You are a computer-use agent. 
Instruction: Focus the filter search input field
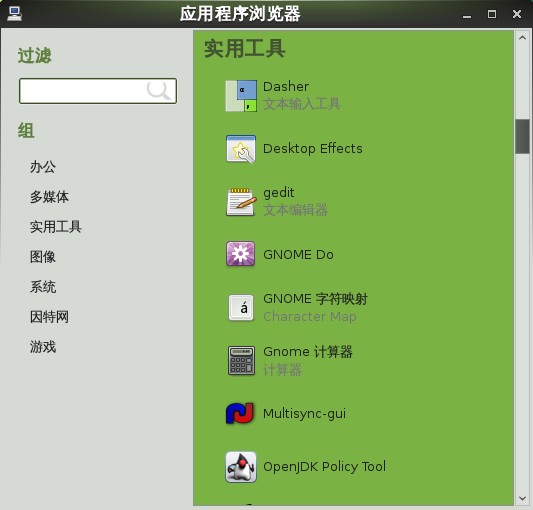click(x=98, y=91)
